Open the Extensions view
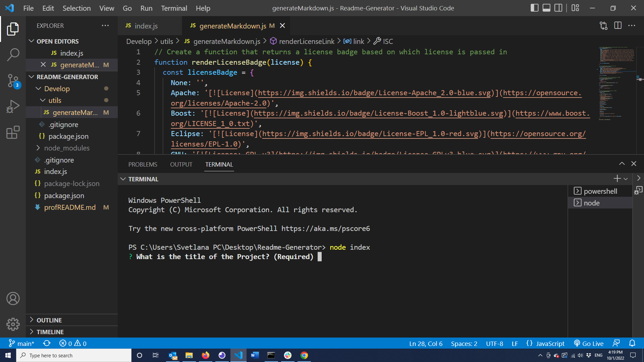Image resolution: width=644 pixels, height=362 pixels. pos(13,132)
